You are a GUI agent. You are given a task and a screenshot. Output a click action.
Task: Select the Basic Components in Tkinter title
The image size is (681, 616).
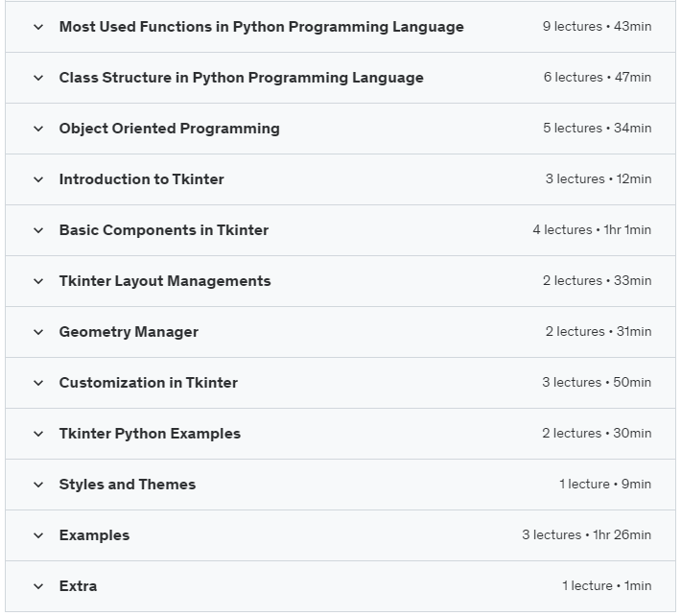click(164, 230)
